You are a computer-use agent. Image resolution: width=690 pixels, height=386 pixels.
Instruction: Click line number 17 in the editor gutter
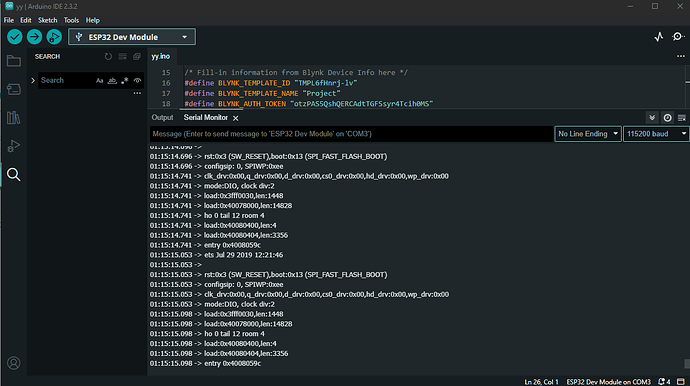[166, 93]
